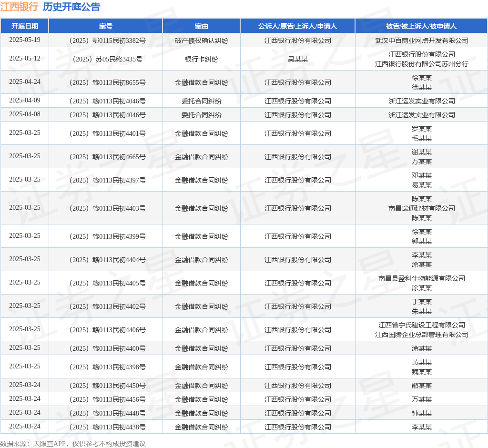The width and height of the screenshot is (488, 448).
Task: Click defendant 江西国腾企业总部管理有限公司
Action: [421, 335]
